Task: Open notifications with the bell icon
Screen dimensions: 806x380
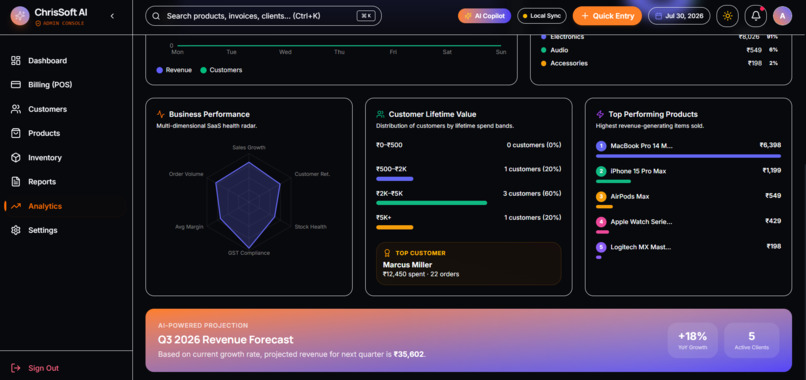Action: (x=756, y=16)
